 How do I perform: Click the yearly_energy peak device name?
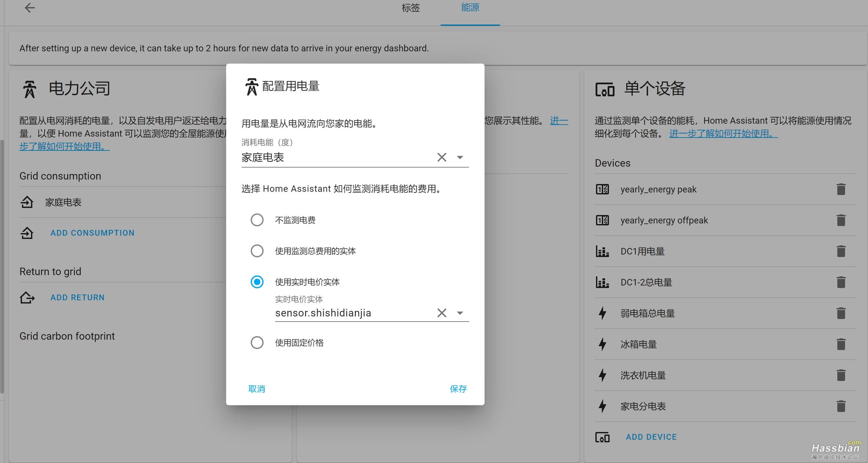click(x=658, y=189)
